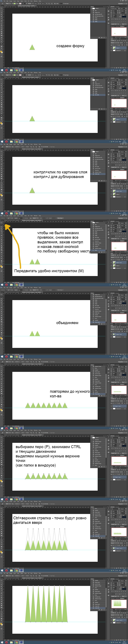Pick the Type tool in the topmost toolbar
The height and width of the screenshot is (644, 128).
click(2, 40)
